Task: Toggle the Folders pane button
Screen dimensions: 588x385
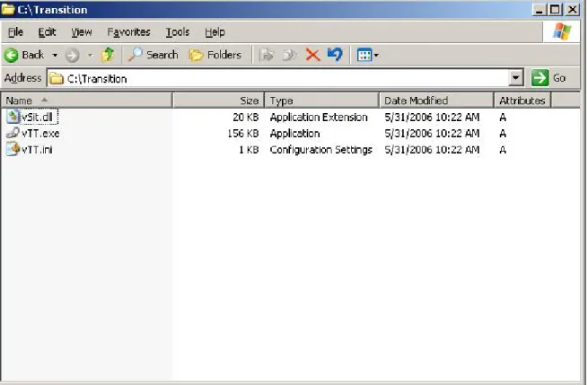Action: click(215, 55)
